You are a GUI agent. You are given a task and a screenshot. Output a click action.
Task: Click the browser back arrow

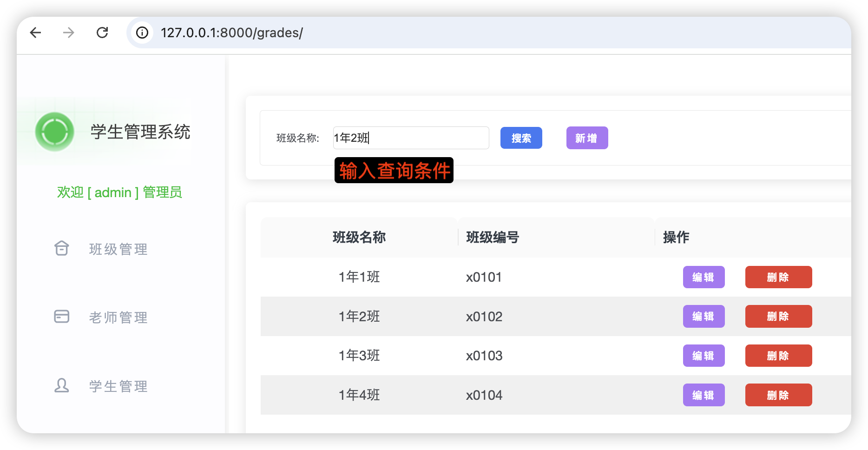coord(36,33)
